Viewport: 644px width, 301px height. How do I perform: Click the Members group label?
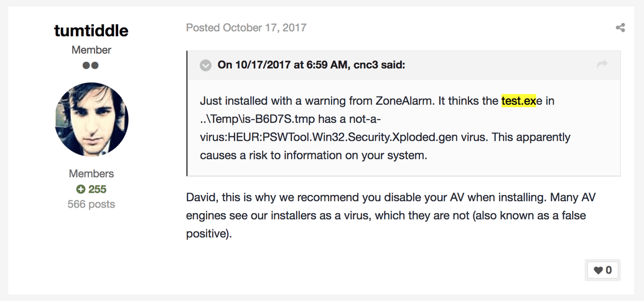click(x=91, y=174)
